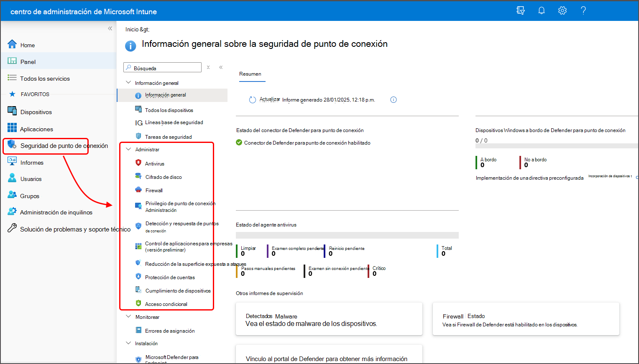Collapse the Instalación section
Image resolution: width=639 pixels, height=364 pixels.
tap(128, 343)
